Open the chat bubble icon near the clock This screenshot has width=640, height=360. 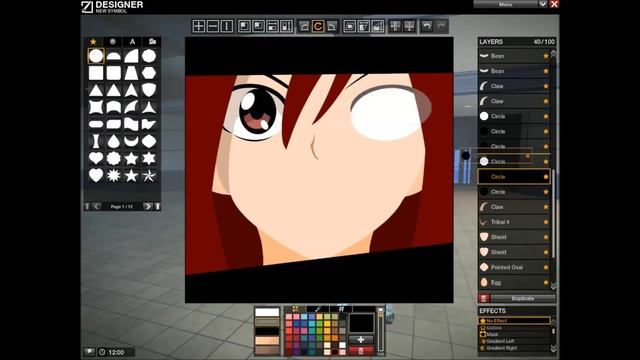coord(89,351)
